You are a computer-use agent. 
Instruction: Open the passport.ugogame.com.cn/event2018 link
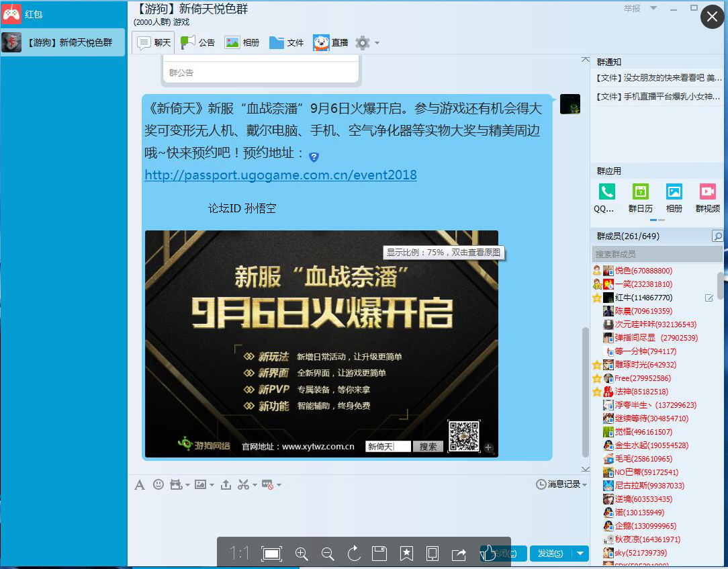pos(281,175)
